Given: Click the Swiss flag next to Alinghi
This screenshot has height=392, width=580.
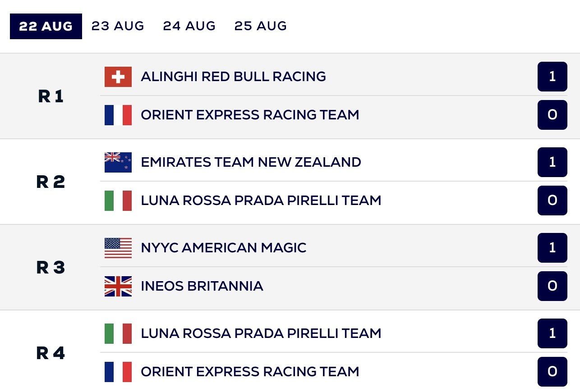Looking at the screenshot, I should click(118, 77).
